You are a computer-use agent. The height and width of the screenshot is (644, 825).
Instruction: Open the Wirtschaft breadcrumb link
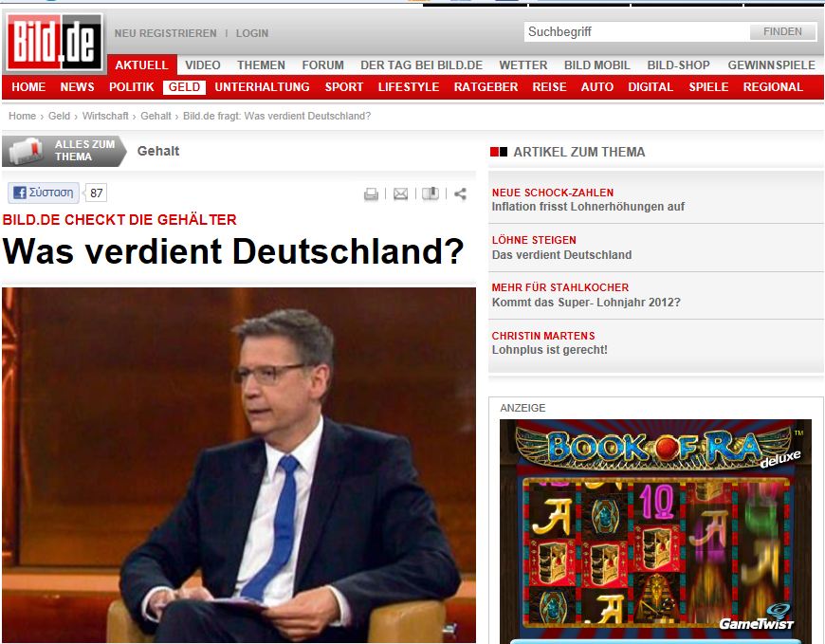point(105,116)
